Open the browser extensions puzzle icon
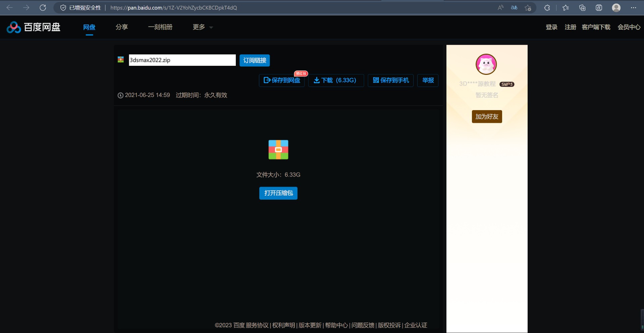 tap(547, 7)
